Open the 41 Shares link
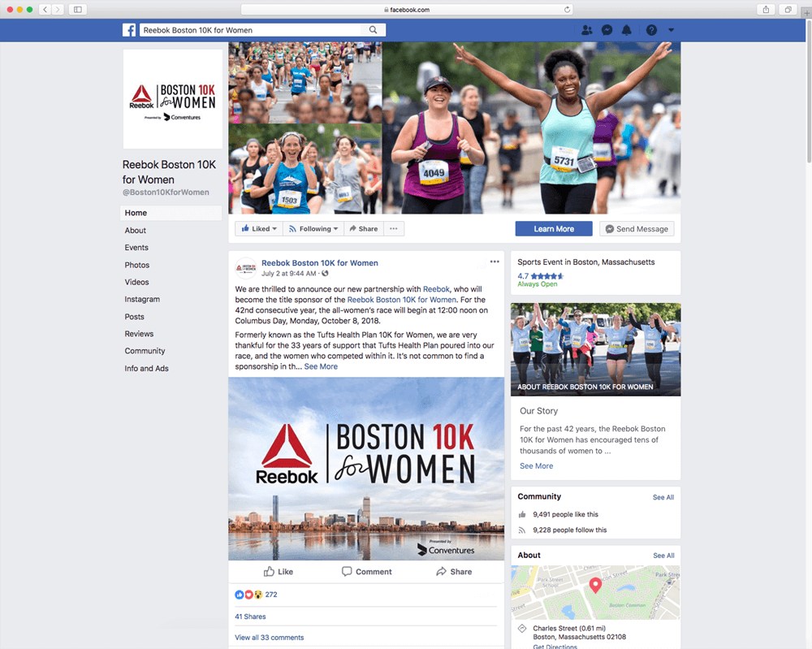Image resolution: width=812 pixels, height=649 pixels. [250, 617]
